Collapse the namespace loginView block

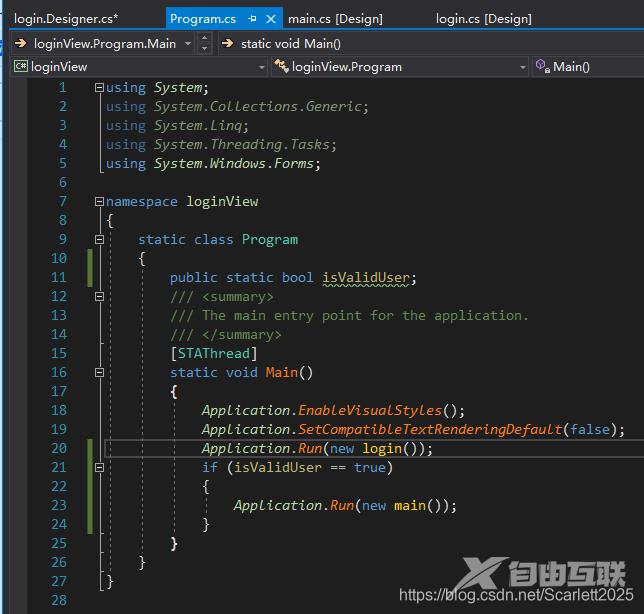(99, 201)
